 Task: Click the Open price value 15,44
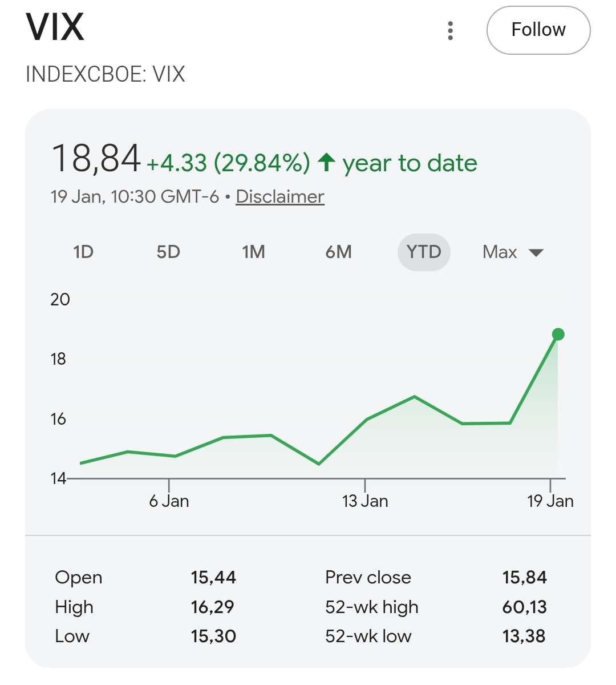tap(213, 577)
